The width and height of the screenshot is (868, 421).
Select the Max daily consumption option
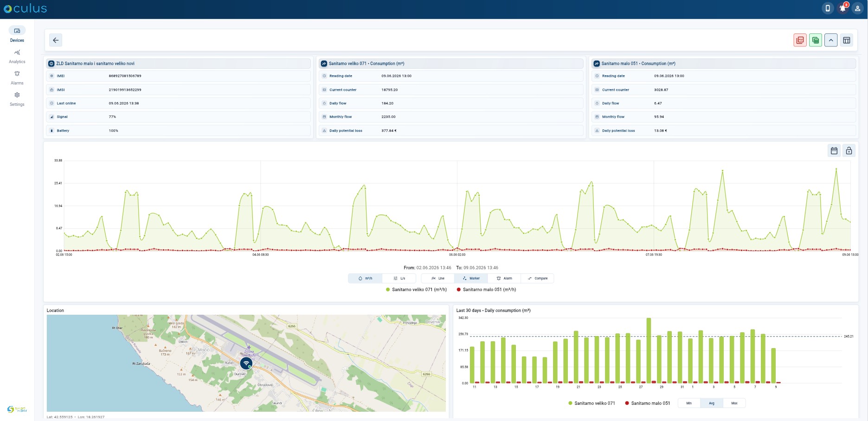click(734, 403)
